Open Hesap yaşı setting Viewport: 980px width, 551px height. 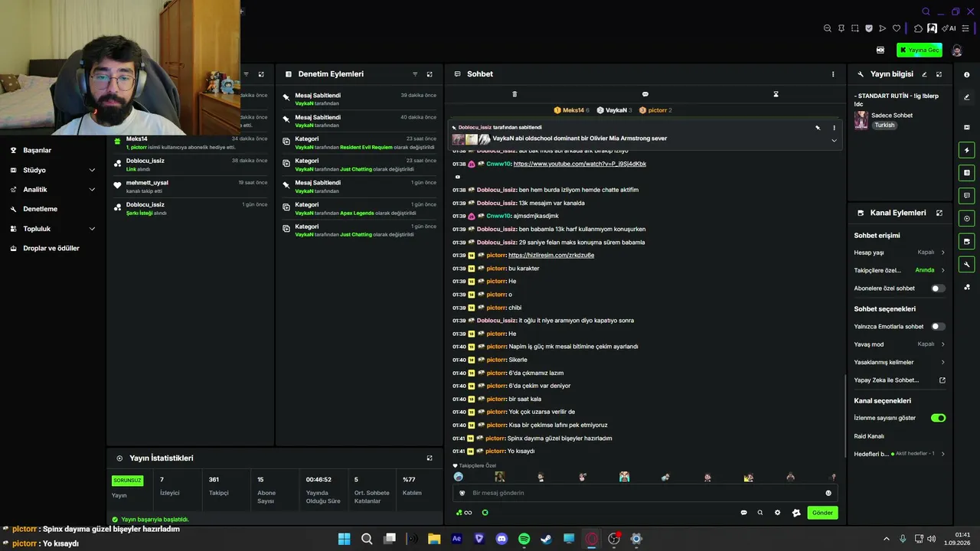[x=900, y=253]
